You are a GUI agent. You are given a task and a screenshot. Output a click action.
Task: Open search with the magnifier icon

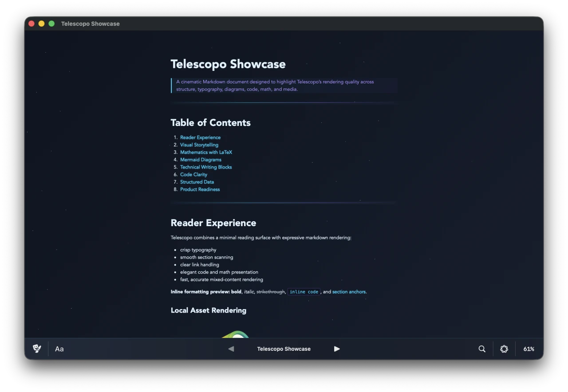[482, 349]
